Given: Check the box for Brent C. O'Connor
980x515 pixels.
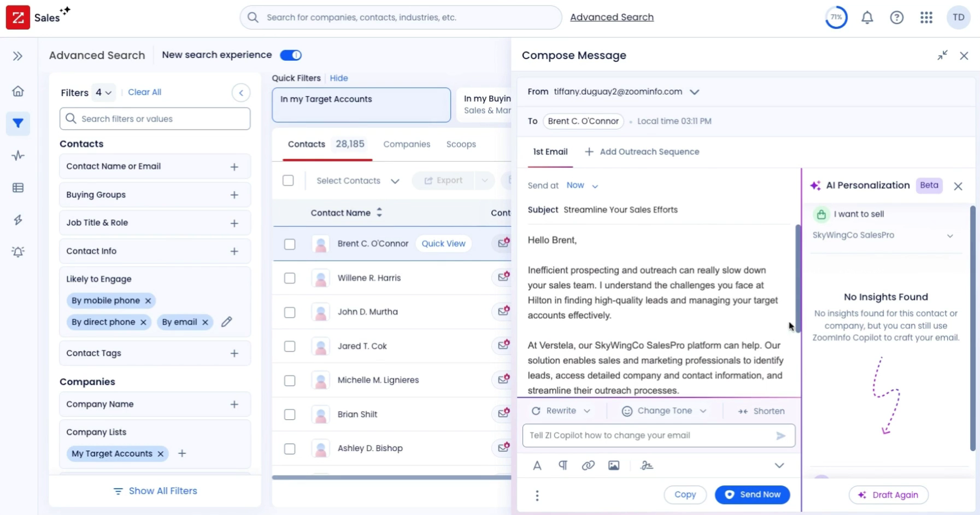Looking at the screenshot, I should tap(290, 244).
